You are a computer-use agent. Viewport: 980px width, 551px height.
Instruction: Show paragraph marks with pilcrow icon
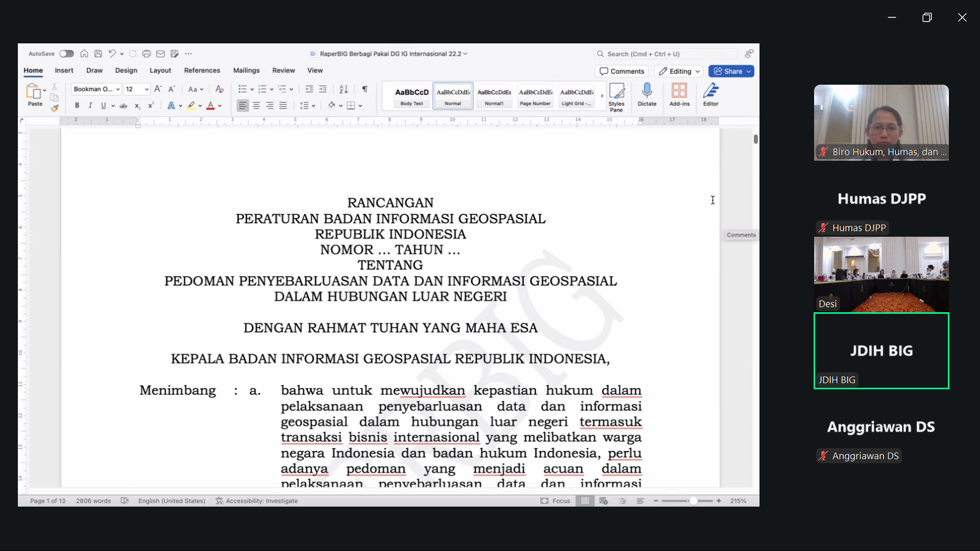pyautogui.click(x=365, y=89)
